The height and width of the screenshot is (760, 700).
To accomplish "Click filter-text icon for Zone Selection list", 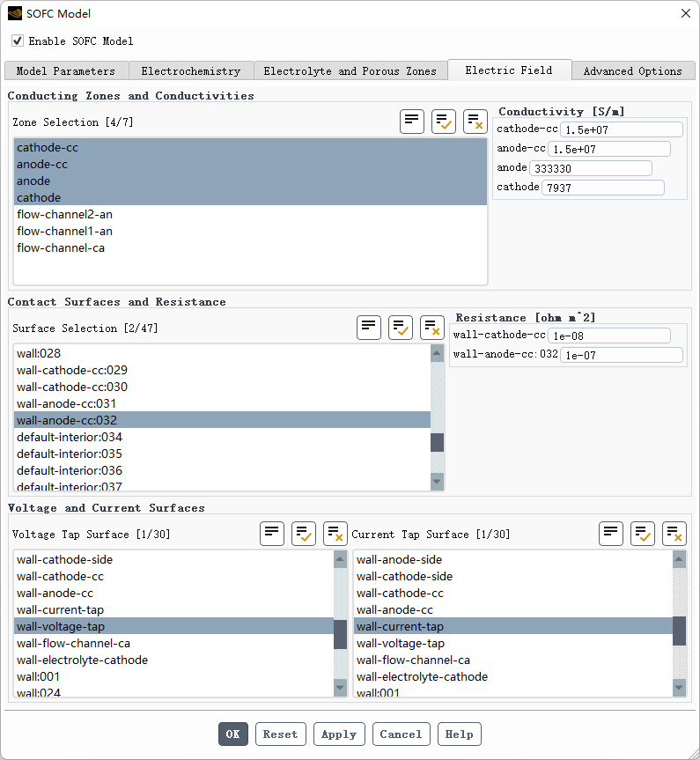I will (412, 122).
